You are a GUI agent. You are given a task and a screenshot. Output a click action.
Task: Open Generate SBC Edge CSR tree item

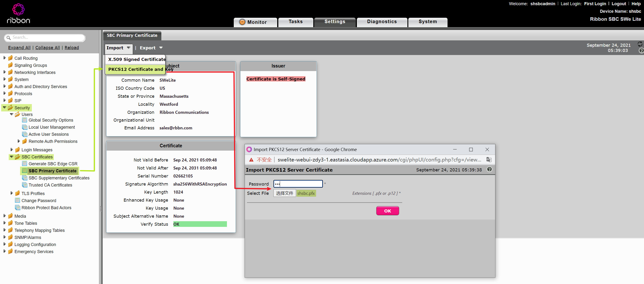point(53,164)
